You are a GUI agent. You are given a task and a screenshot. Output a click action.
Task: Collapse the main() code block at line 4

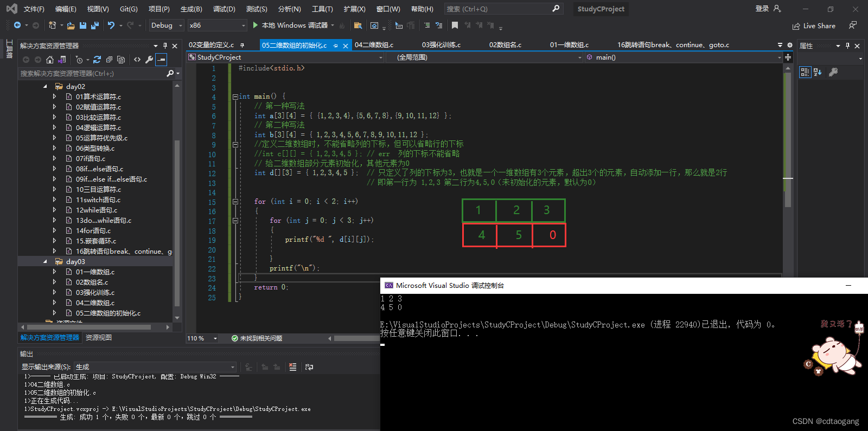click(235, 97)
